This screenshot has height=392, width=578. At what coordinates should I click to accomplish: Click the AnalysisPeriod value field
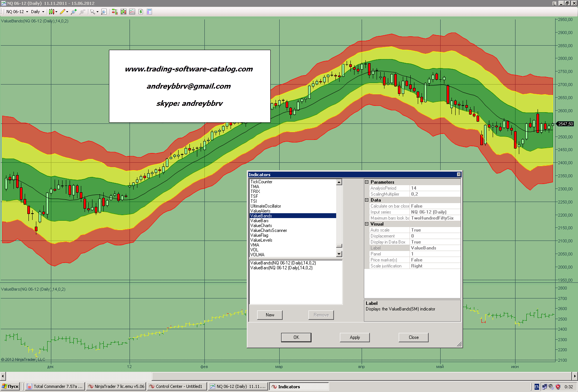435,188
